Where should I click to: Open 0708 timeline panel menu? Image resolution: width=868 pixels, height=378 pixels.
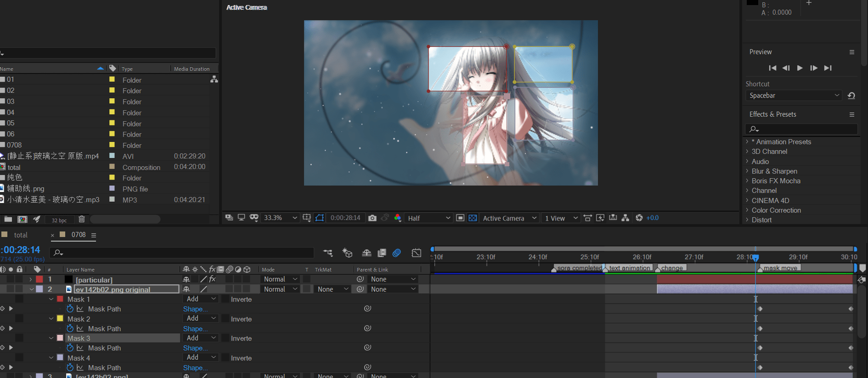click(94, 235)
